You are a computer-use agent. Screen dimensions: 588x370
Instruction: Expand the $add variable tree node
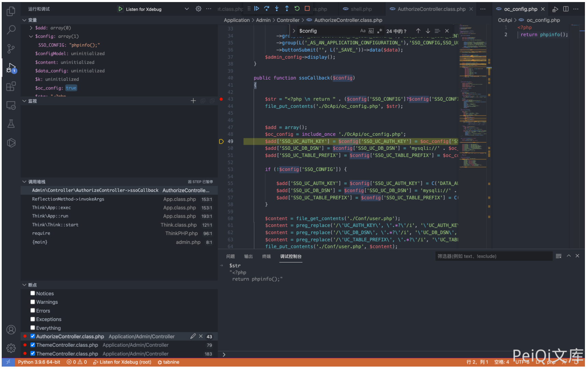click(31, 28)
